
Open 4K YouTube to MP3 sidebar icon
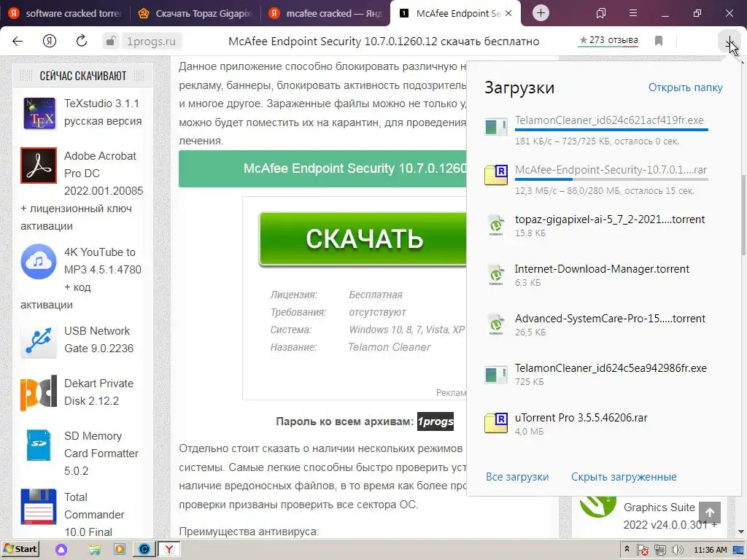39,262
